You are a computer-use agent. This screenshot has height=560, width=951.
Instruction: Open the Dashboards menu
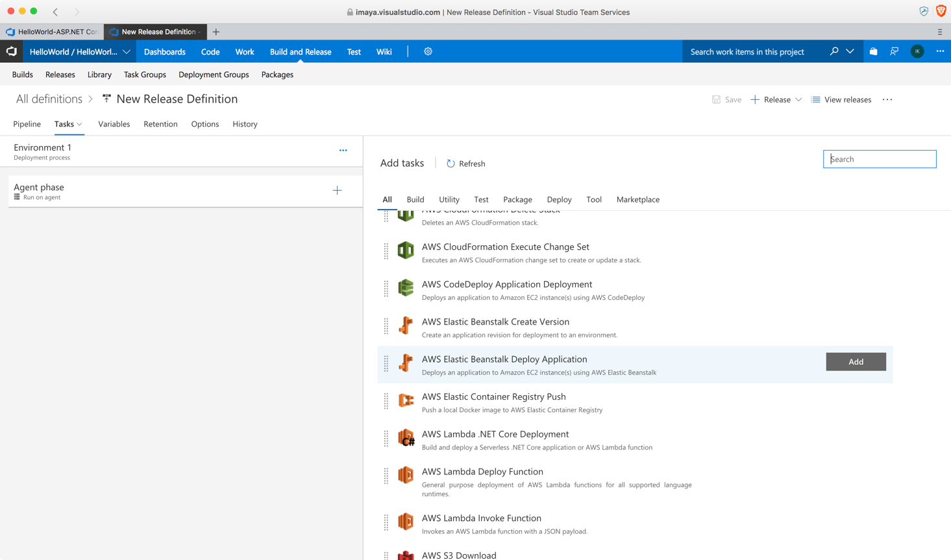165,52
